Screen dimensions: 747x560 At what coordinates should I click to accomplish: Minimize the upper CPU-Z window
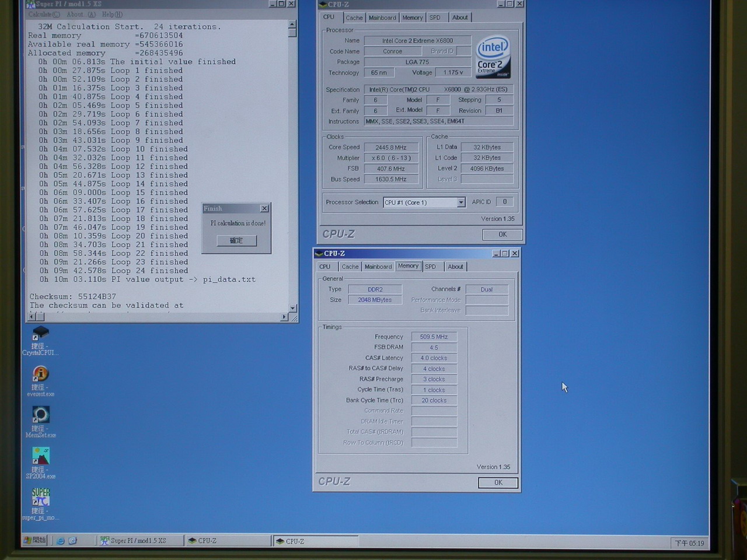coord(501,4)
